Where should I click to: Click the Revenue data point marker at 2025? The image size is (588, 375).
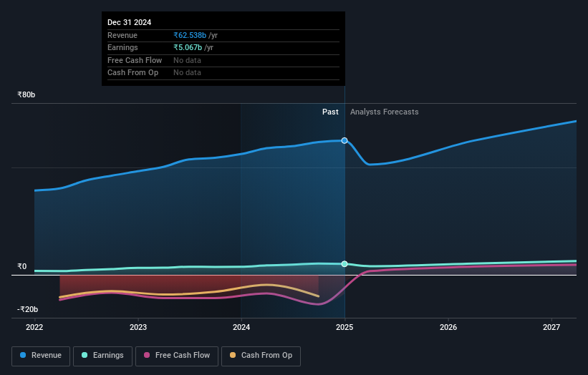point(344,140)
